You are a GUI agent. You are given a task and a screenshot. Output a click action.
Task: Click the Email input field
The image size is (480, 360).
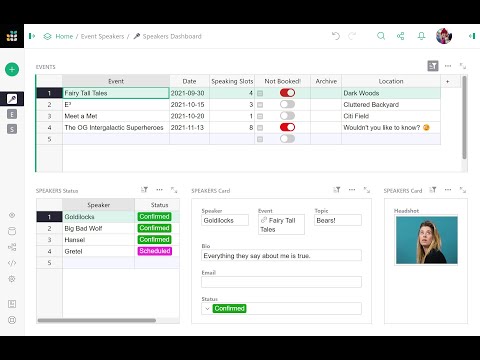coord(281,282)
